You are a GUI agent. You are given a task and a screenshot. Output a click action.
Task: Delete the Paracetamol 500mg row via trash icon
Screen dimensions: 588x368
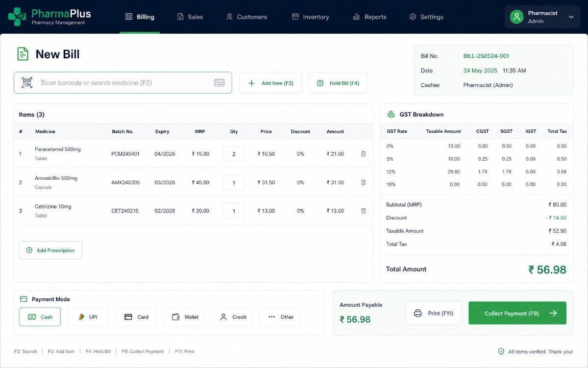point(363,154)
